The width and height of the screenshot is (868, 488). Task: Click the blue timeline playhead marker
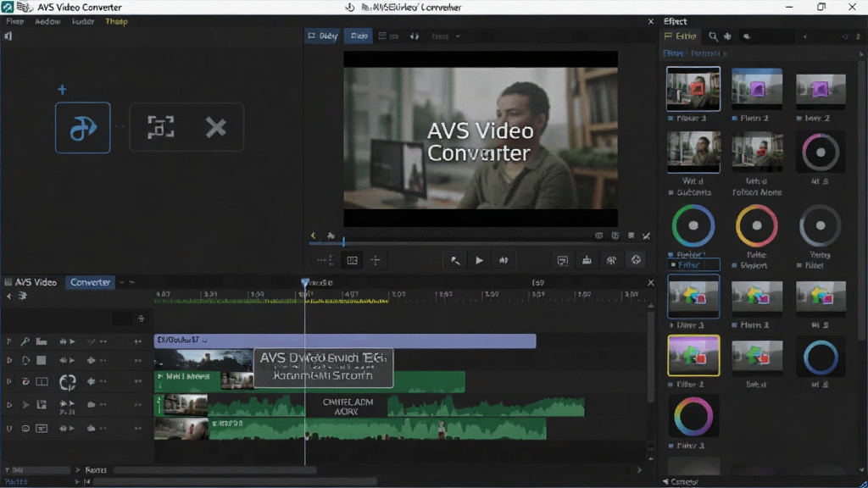point(305,283)
